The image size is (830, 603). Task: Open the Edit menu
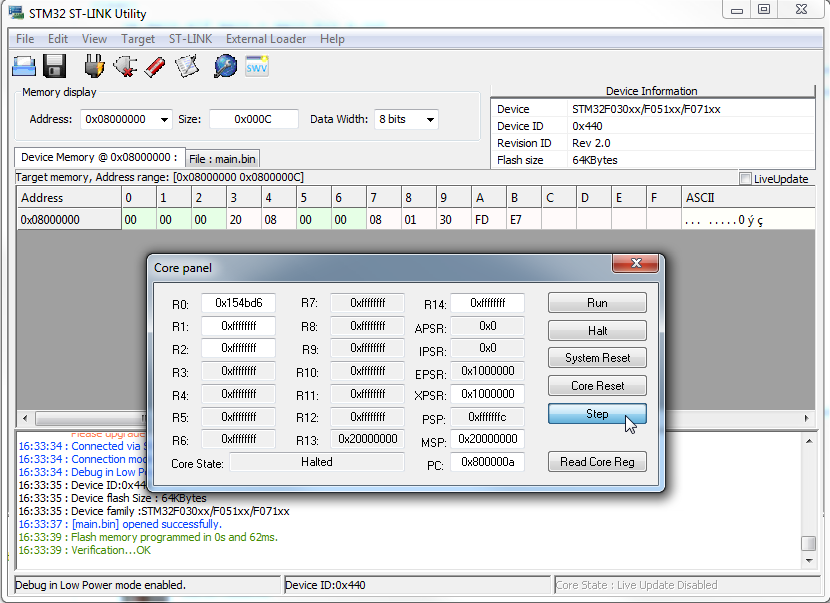pyautogui.click(x=58, y=39)
